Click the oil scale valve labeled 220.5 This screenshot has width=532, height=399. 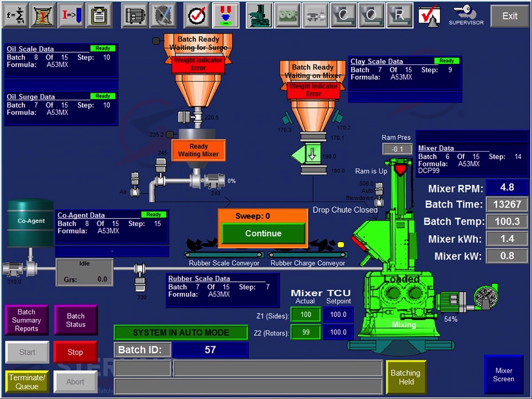coord(190,117)
